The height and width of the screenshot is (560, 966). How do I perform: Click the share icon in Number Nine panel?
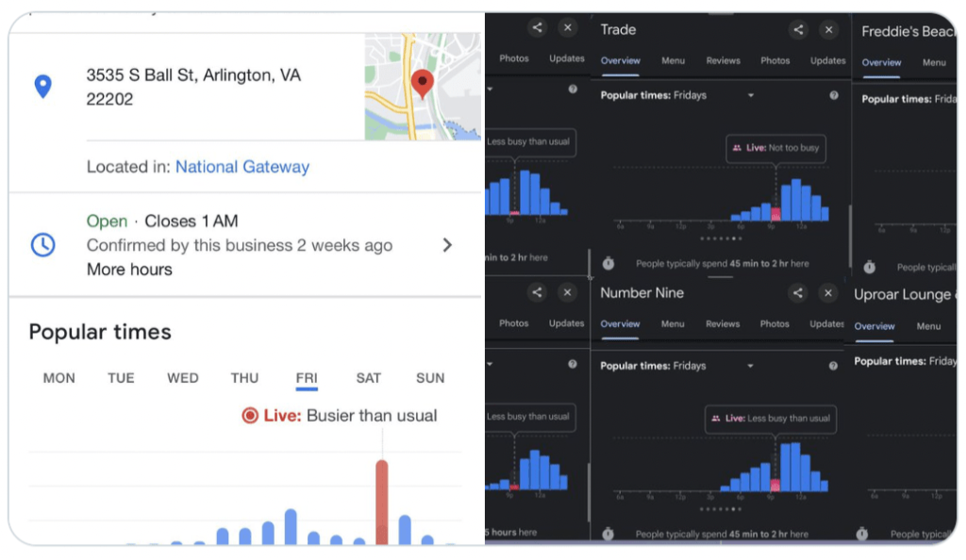pyautogui.click(x=798, y=293)
